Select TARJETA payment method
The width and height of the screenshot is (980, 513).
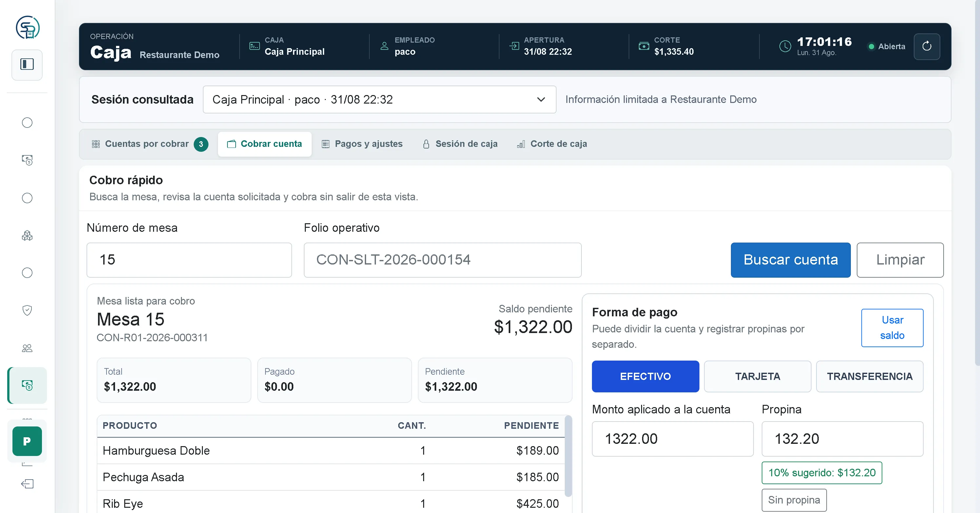[757, 376]
